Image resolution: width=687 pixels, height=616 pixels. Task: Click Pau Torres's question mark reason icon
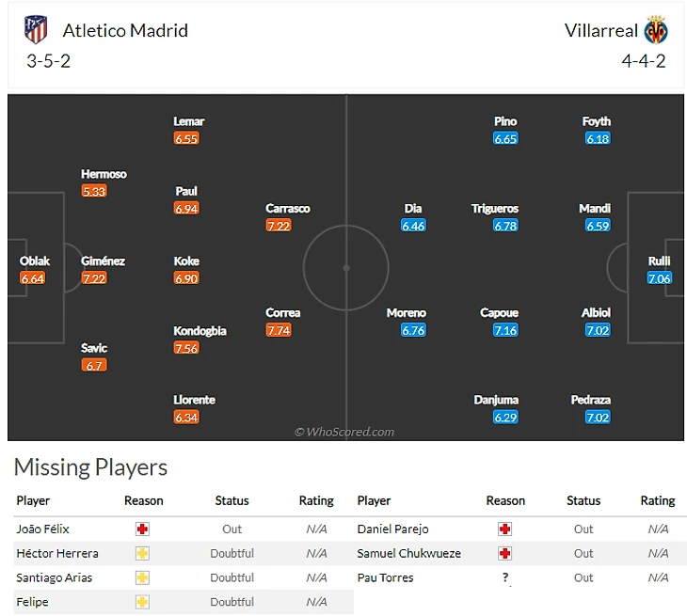coord(505,577)
